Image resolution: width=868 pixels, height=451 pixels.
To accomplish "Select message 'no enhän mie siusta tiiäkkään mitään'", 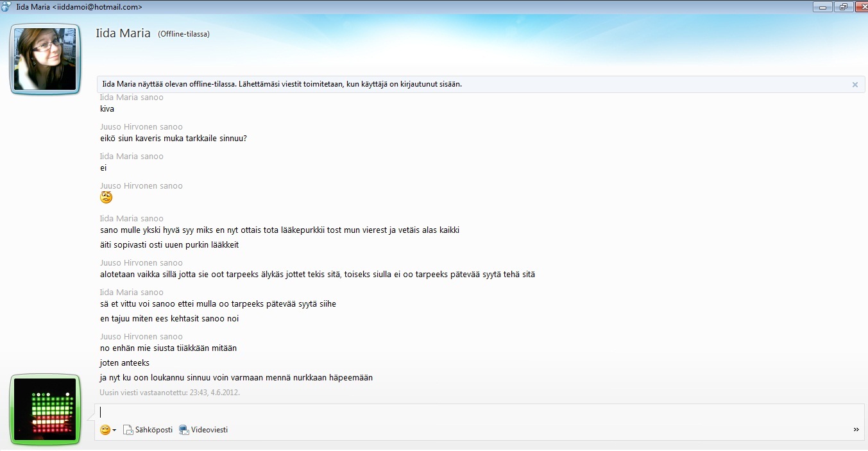I will [169, 348].
